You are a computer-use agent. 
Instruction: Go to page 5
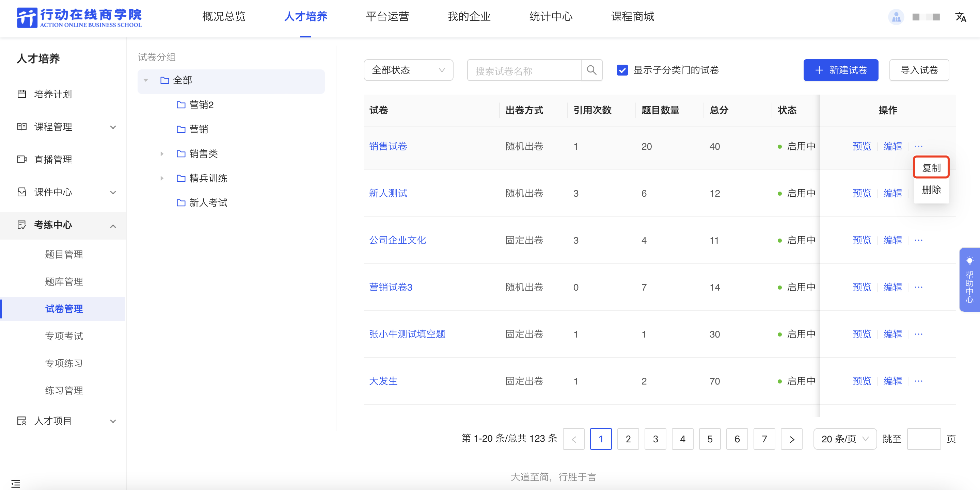[x=710, y=439]
